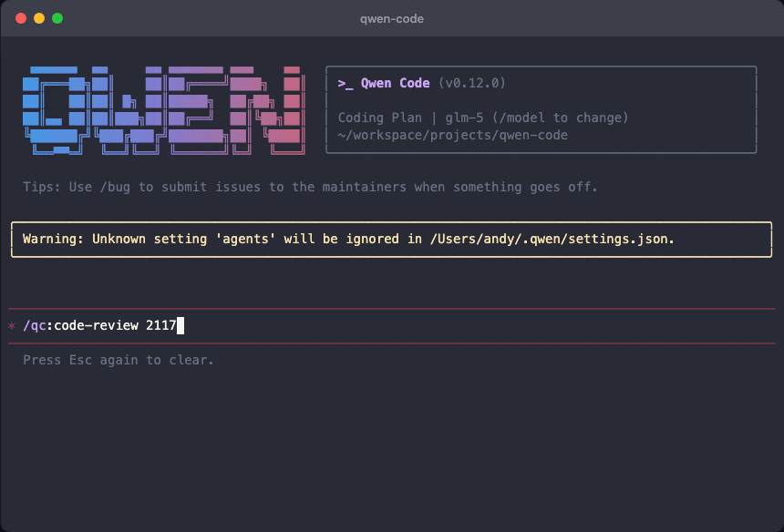Click the ~/workspace/projects/qwen-code path

point(452,135)
